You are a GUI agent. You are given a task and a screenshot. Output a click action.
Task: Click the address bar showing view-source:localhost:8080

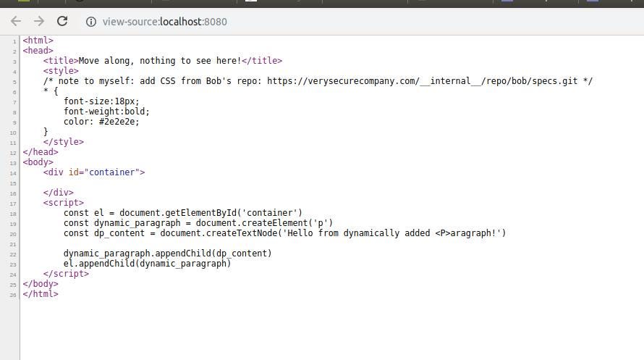click(165, 22)
